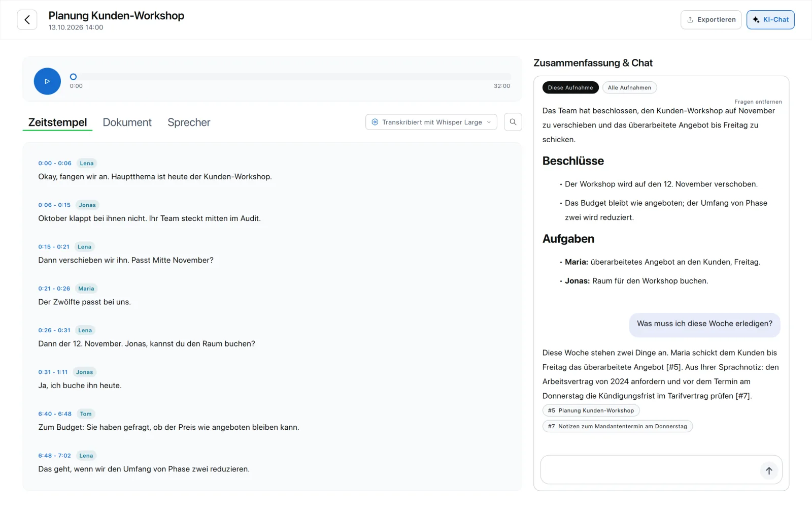812x508 pixels.
Task: Click the playback progress track
Action: pos(290,77)
